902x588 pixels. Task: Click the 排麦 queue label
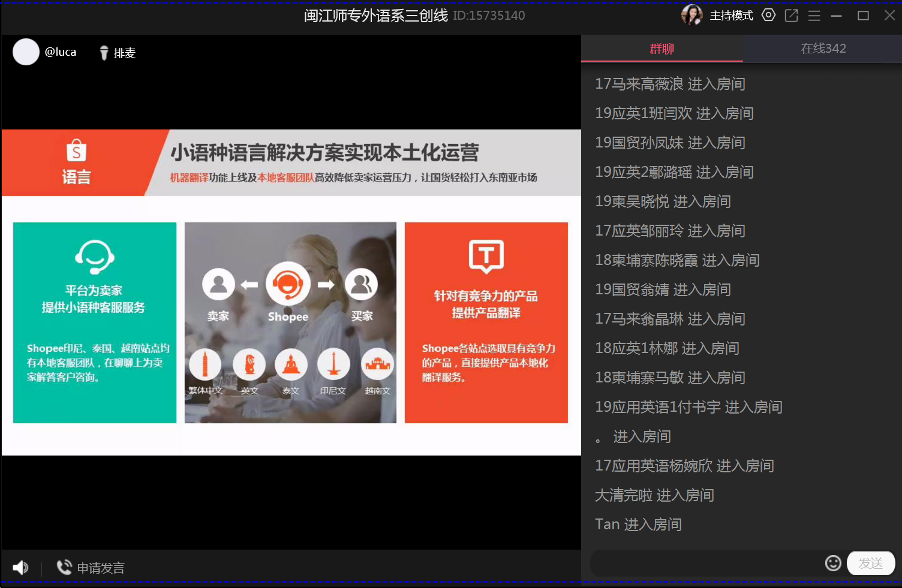click(125, 53)
